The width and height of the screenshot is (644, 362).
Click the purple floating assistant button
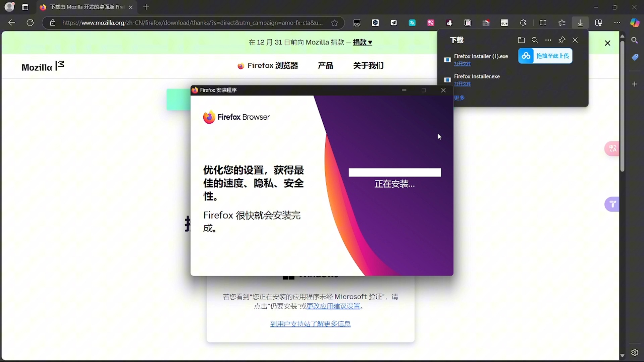[x=612, y=204]
